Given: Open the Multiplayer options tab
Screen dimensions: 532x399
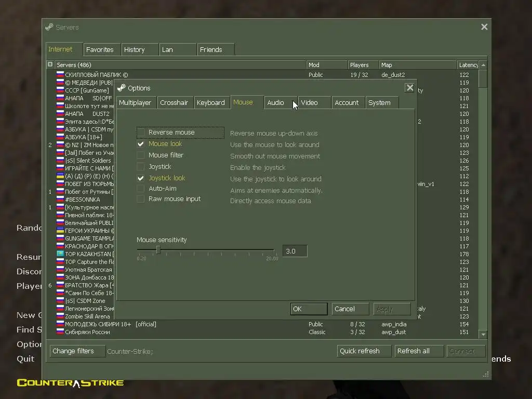Looking at the screenshot, I should tap(136, 102).
